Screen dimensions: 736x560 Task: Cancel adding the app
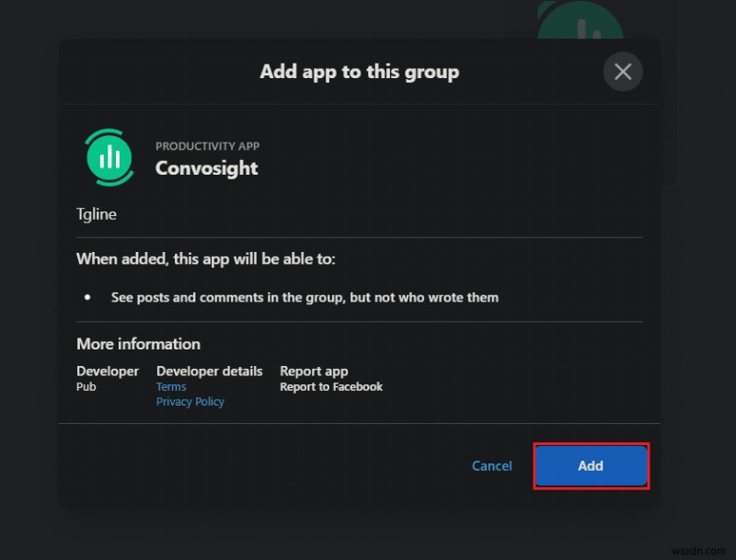[491, 465]
